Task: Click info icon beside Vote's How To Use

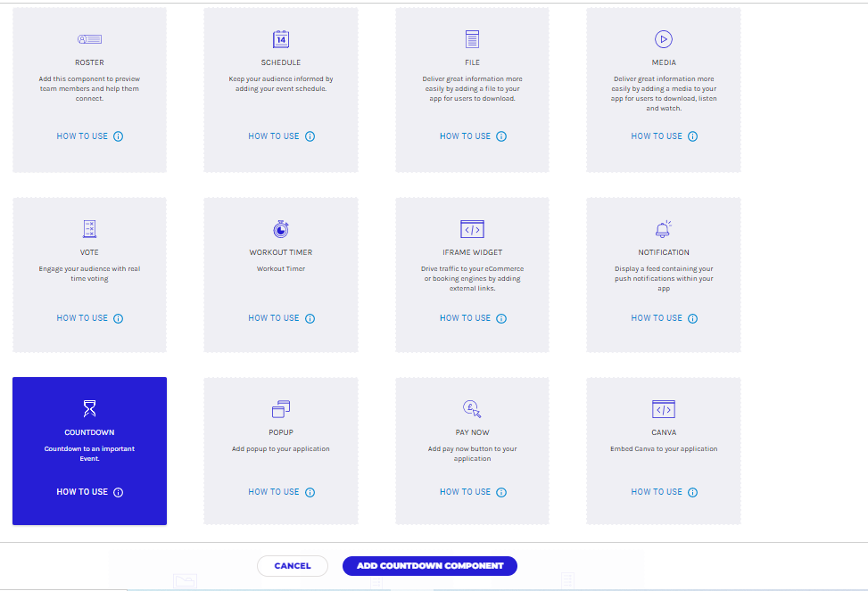Action: 119,318
